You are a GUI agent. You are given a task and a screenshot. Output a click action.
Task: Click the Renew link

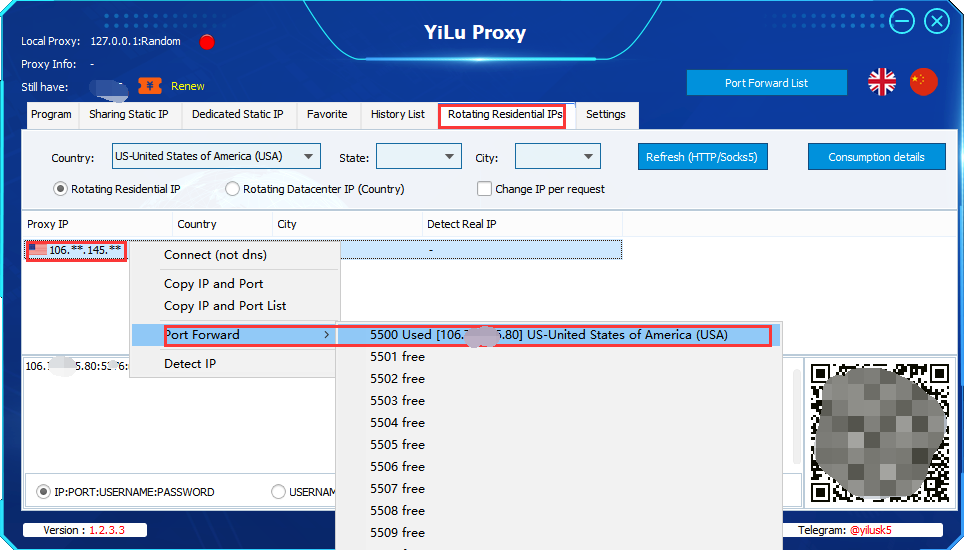pos(188,86)
